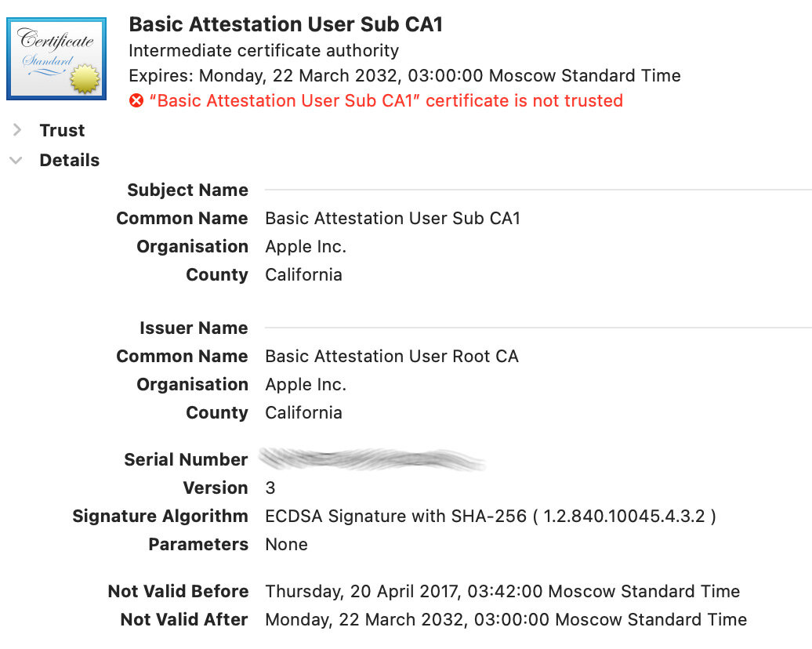812x649 pixels.
Task: Click the Trust section label
Action: [x=62, y=130]
